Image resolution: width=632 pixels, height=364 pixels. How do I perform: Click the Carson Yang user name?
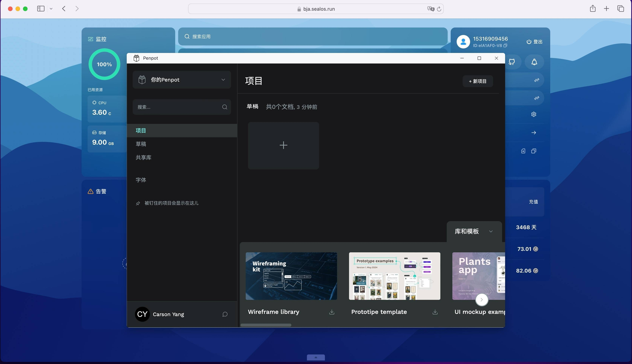point(168,314)
